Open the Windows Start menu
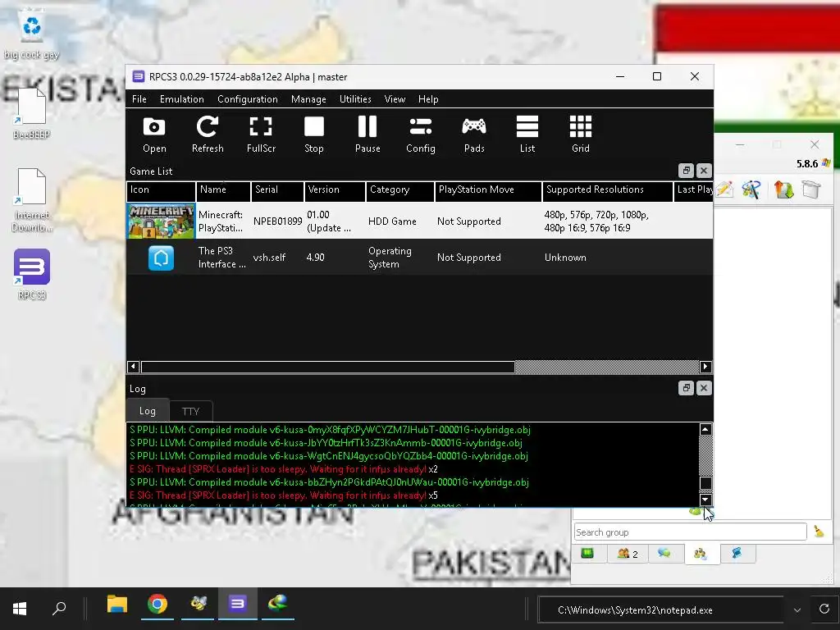The height and width of the screenshot is (630, 840). 20,609
